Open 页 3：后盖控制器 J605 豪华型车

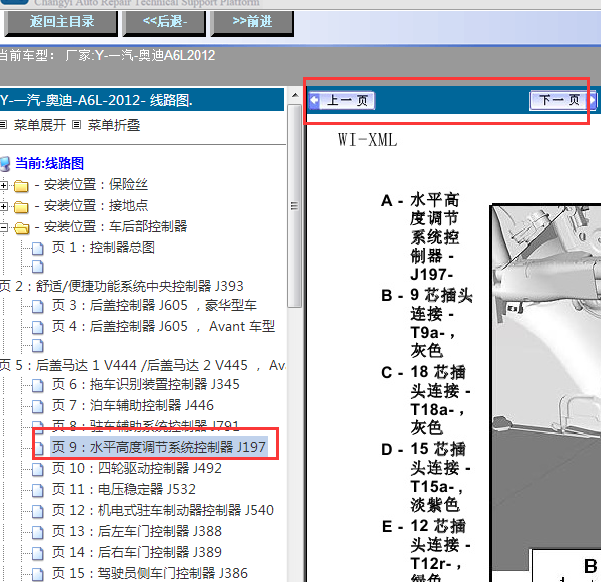154,306
